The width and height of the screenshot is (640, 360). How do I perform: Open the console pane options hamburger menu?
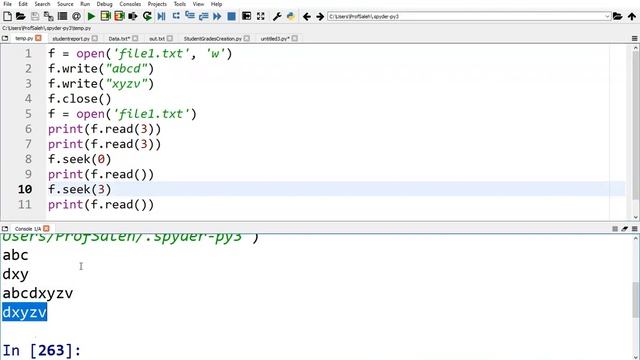pyautogui.click(x=635, y=229)
